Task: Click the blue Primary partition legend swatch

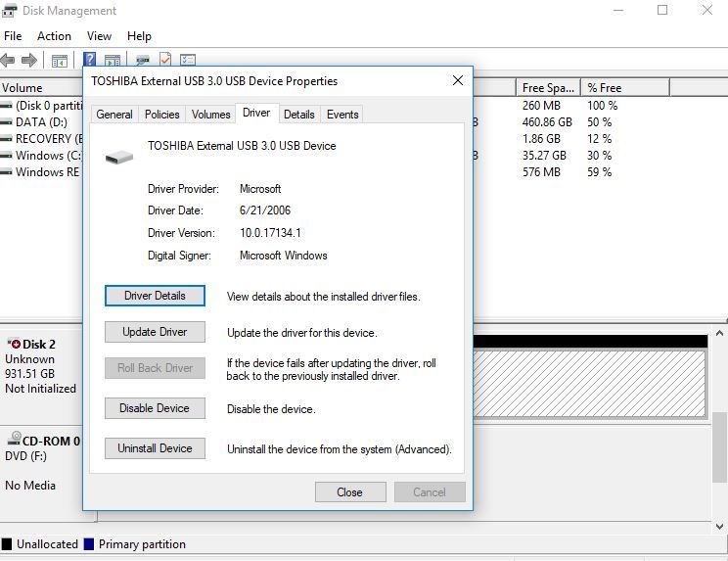Action: click(x=89, y=543)
